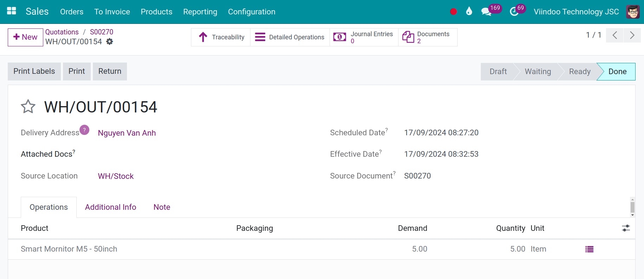Click the Ready status stage

click(580, 72)
